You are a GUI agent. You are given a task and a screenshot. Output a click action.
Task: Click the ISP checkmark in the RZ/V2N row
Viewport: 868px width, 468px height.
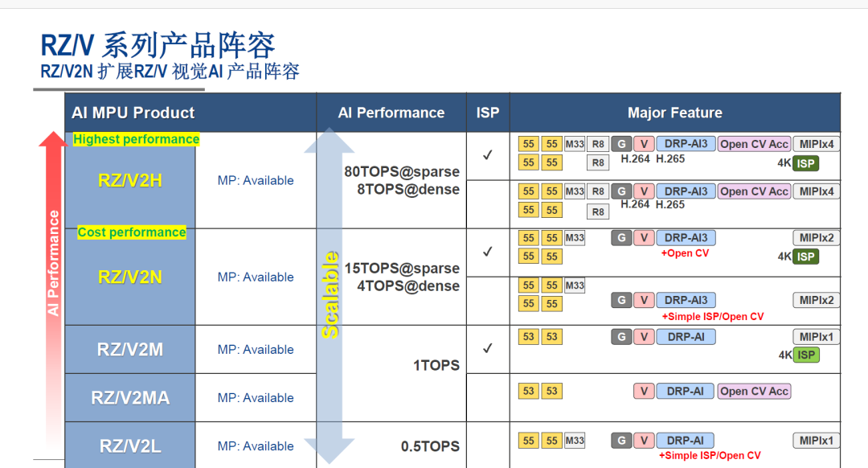pos(488,252)
